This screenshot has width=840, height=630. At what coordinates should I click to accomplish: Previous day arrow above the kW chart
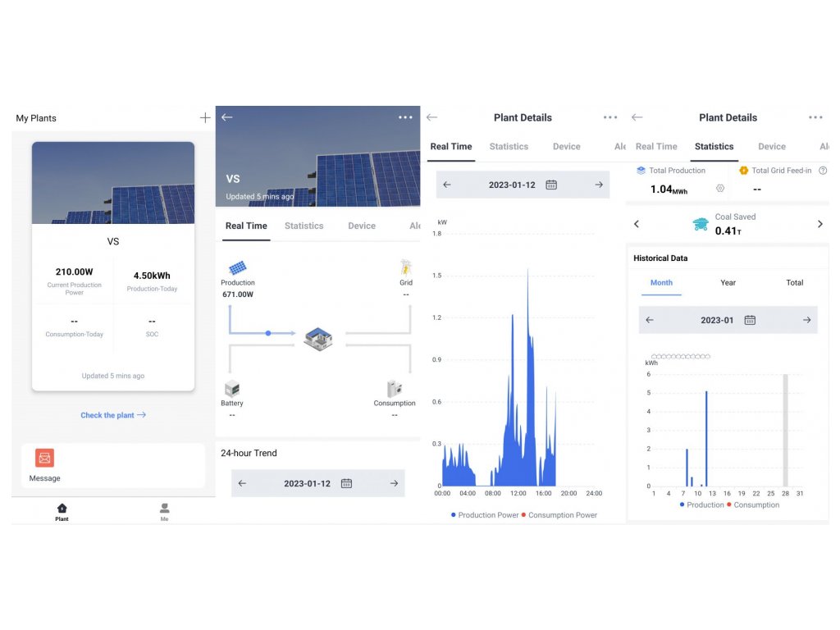[x=447, y=185]
